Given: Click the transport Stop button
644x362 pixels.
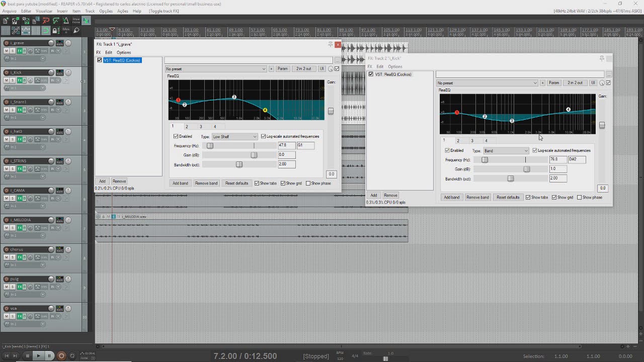Looking at the screenshot, I should coord(28,356).
